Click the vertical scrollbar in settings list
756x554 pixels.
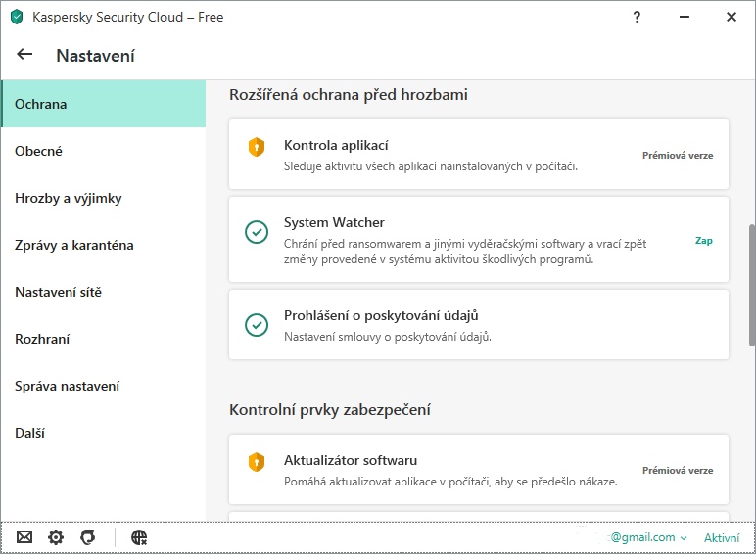pos(751,284)
